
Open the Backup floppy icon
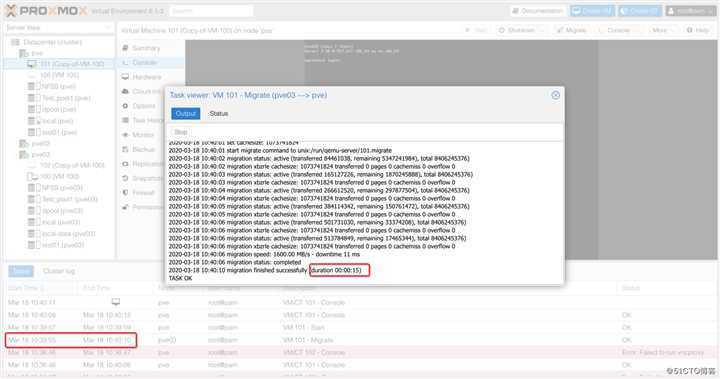[x=125, y=149]
